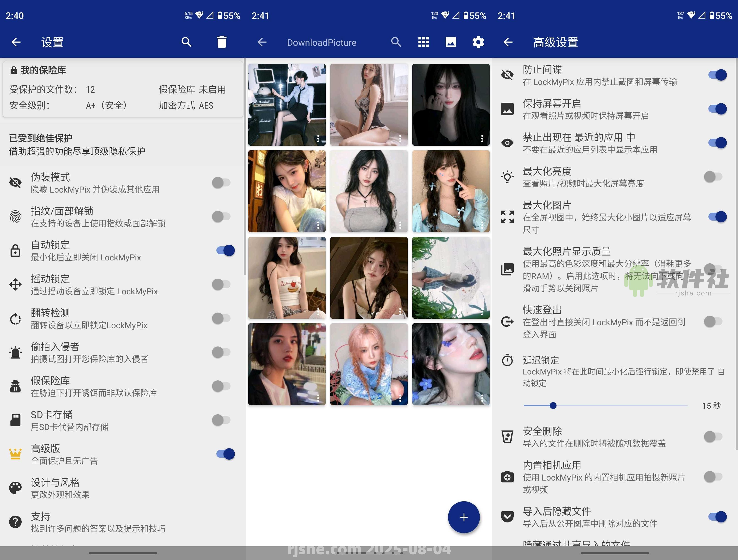Click the trash icon on settings screen
738x560 pixels.
222,42
